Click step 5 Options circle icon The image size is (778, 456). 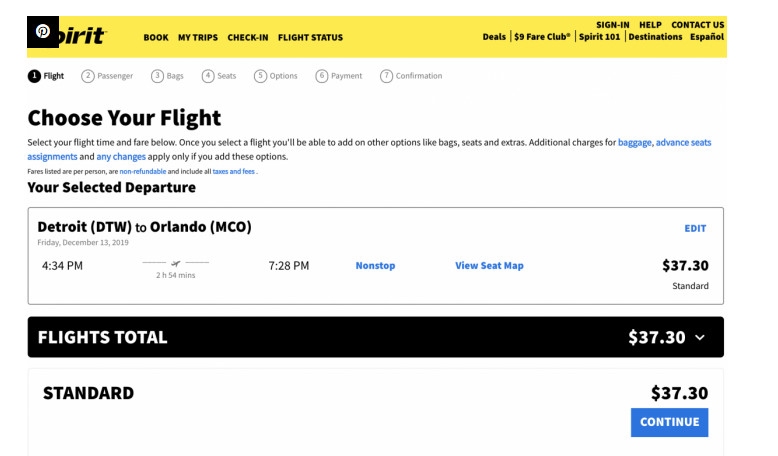260,76
